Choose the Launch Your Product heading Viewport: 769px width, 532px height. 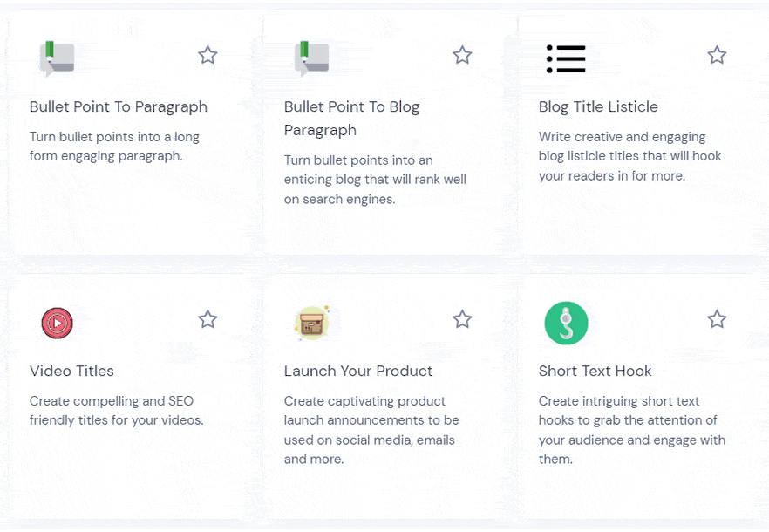coord(358,372)
